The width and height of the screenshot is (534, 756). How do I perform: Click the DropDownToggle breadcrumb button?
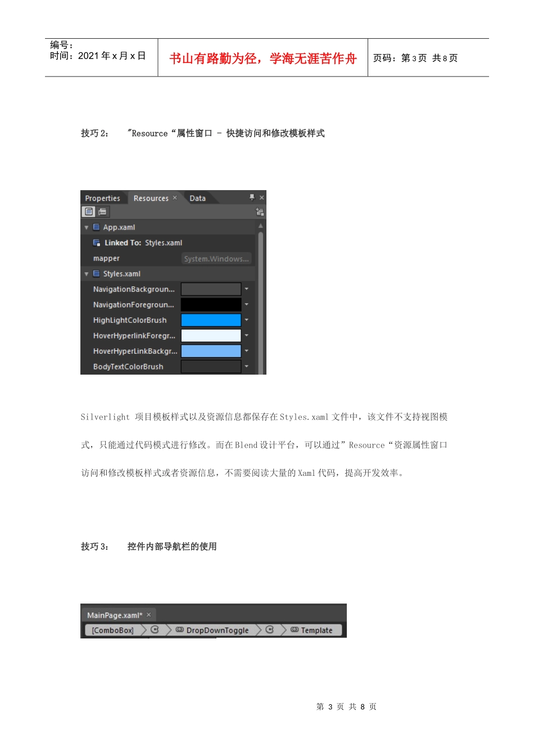(x=212, y=630)
